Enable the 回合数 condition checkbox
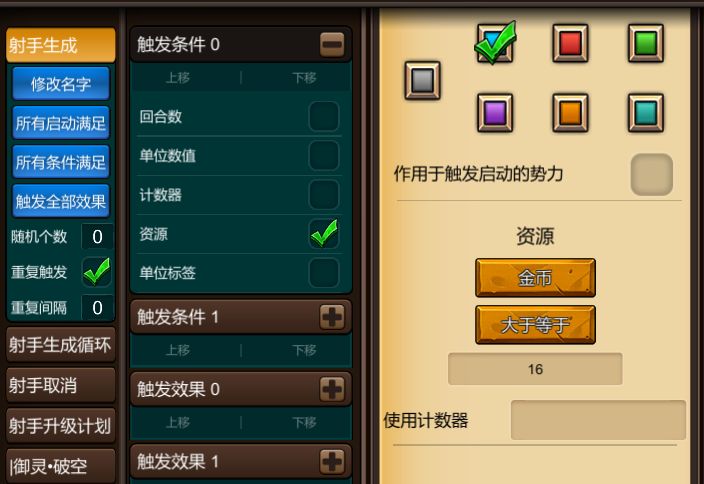This screenshot has width=704, height=484. pyautogui.click(x=324, y=116)
